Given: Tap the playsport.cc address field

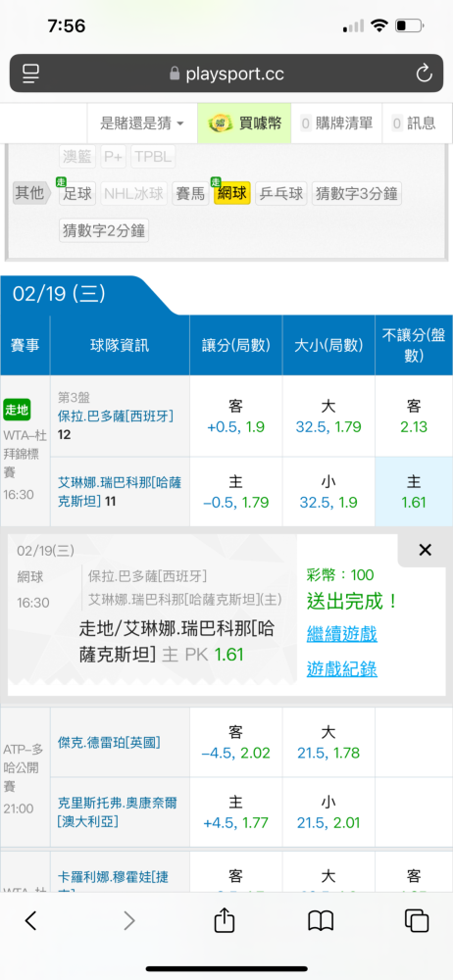Looking at the screenshot, I should pyautogui.click(x=226, y=74).
